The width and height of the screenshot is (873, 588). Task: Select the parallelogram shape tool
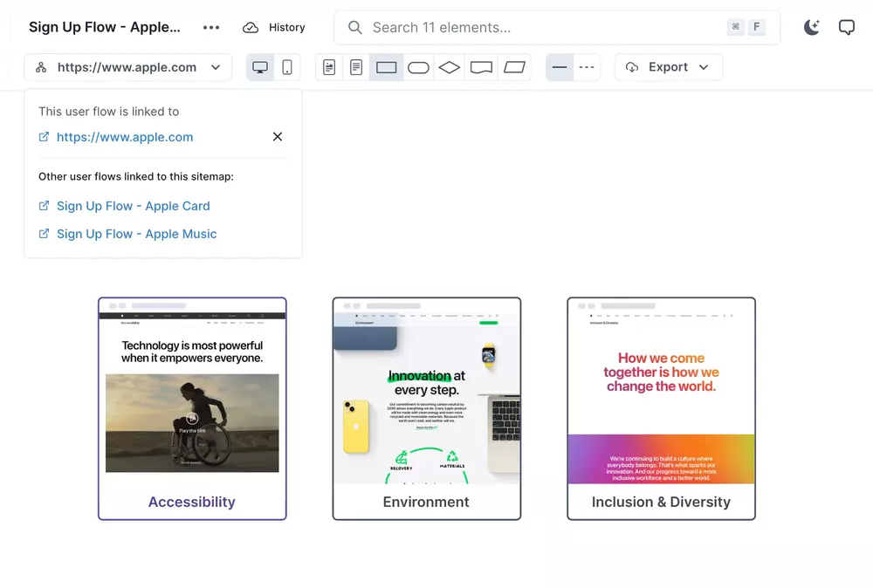click(x=514, y=67)
